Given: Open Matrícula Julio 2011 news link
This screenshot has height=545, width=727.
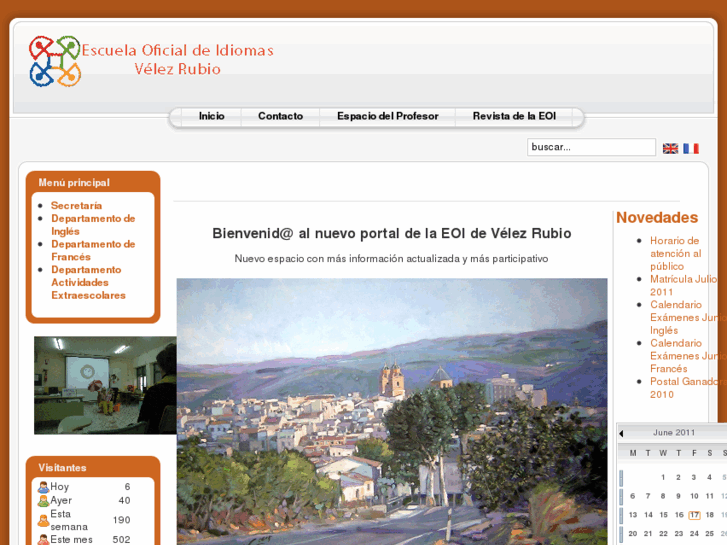Looking at the screenshot, I should [x=683, y=285].
